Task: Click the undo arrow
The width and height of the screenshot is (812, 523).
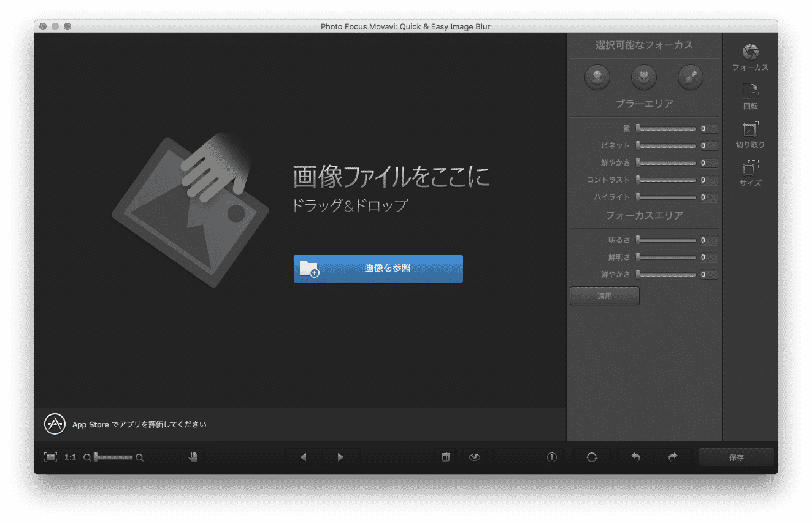Action: [636, 457]
